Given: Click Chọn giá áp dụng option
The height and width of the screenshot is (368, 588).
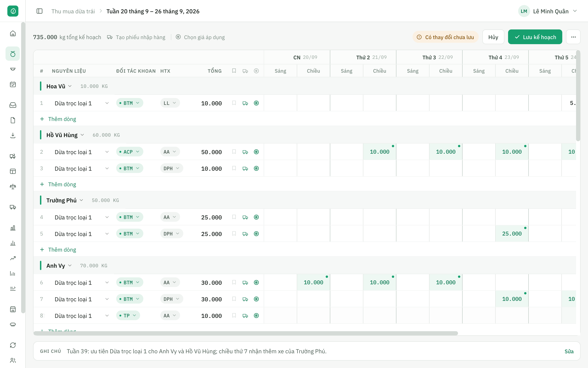Looking at the screenshot, I should [200, 37].
